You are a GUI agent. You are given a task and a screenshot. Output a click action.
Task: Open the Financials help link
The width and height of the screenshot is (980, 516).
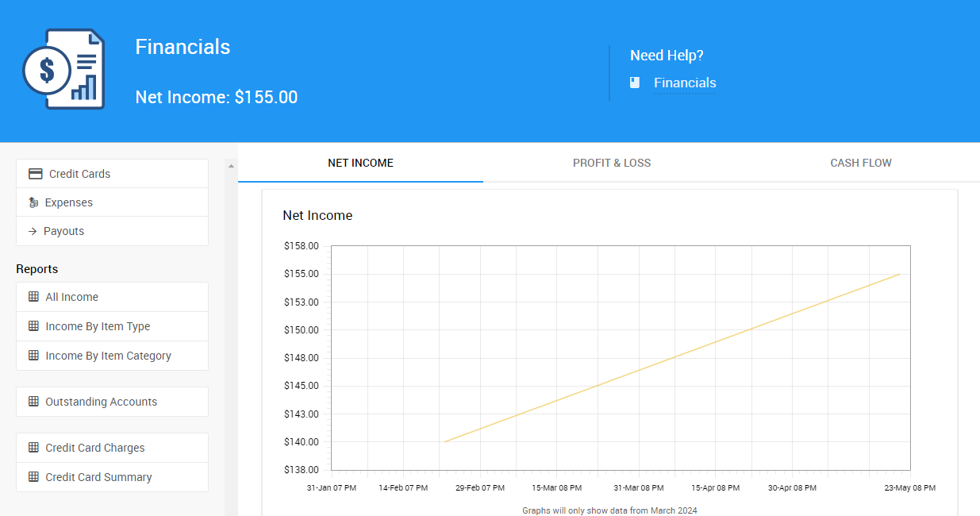[684, 83]
